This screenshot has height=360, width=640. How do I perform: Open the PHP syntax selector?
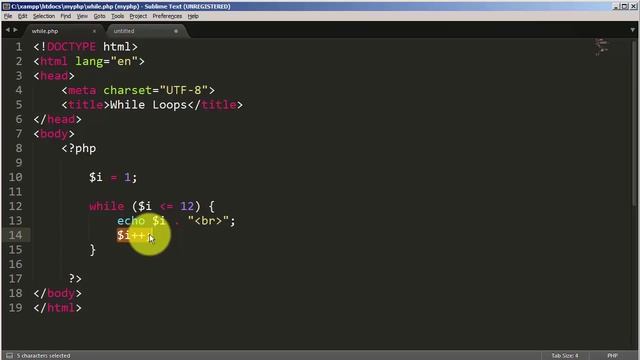612,356
